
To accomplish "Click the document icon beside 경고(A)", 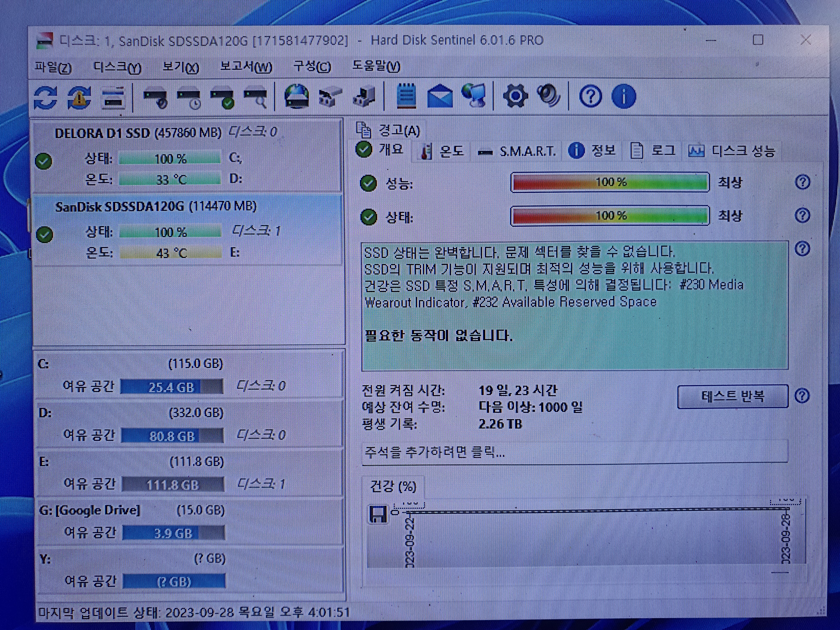I will tap(363, 130).
